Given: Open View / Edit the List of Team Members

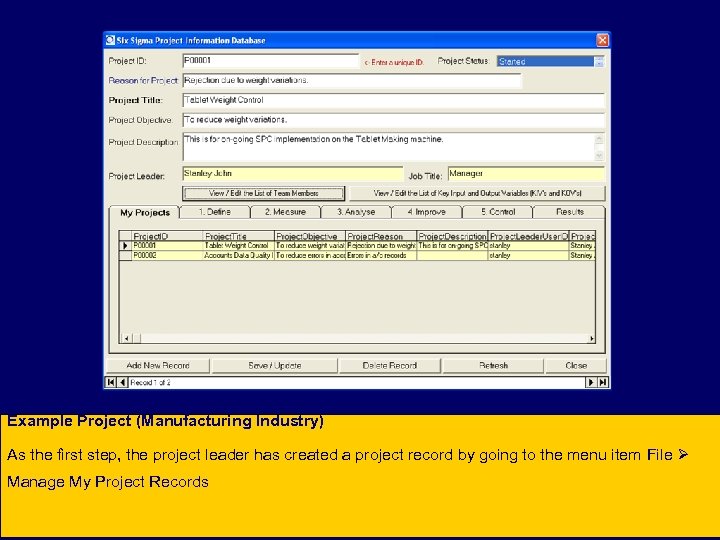Looking at the screenshot, I should [264, 193].
